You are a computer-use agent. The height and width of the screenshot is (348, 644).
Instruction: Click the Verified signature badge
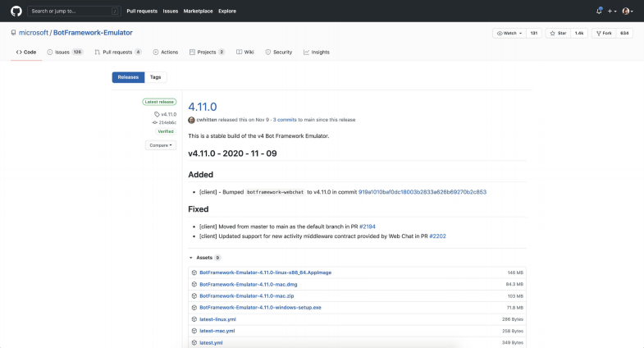(x=166, y=131)
